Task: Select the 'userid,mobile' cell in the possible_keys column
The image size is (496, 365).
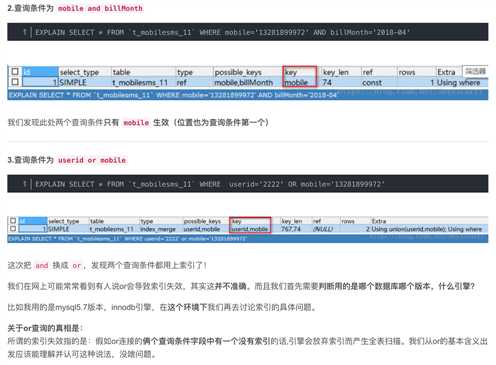Action: (202, 229)
